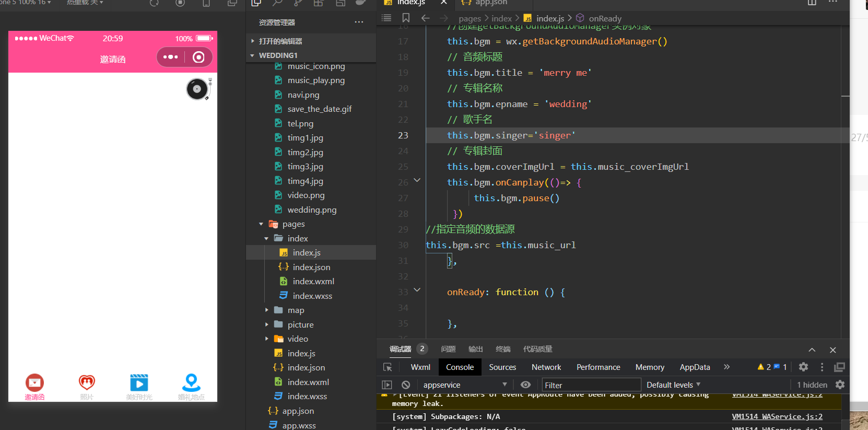Click the clear console icon
Viewport: 868px width, 430px height.
point(406,385)
